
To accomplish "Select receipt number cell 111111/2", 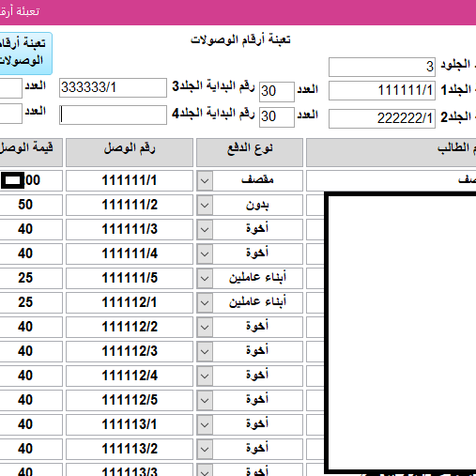I will click(130, 205).
